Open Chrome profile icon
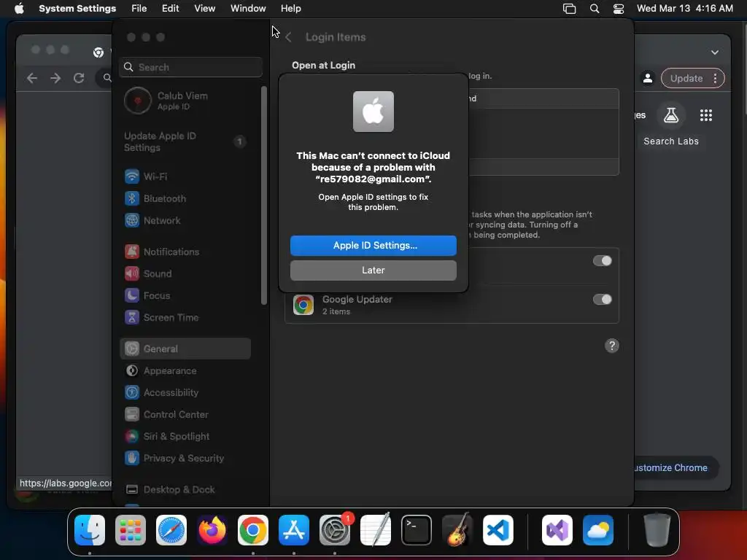The height and width of the screenshot is (560, 747). point(648,79)
